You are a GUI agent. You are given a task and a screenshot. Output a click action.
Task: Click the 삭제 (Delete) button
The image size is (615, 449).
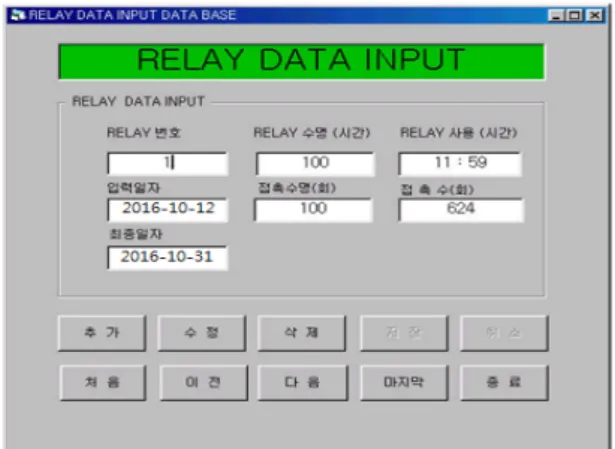[x=302, y=333]
